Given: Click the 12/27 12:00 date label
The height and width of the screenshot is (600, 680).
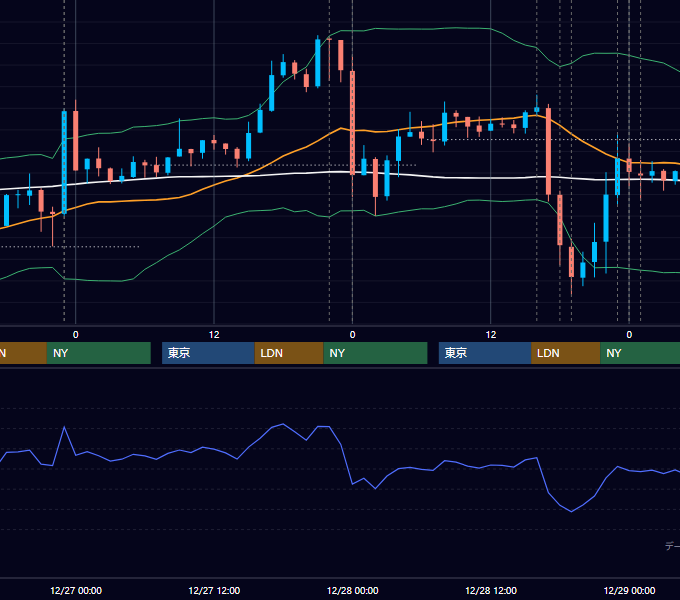Looking at the screenshot, I should point(214,590).
